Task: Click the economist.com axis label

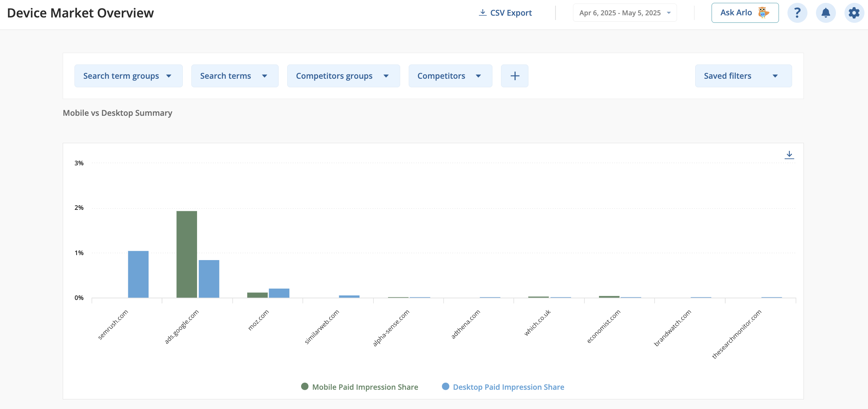Action: [604, 326]
